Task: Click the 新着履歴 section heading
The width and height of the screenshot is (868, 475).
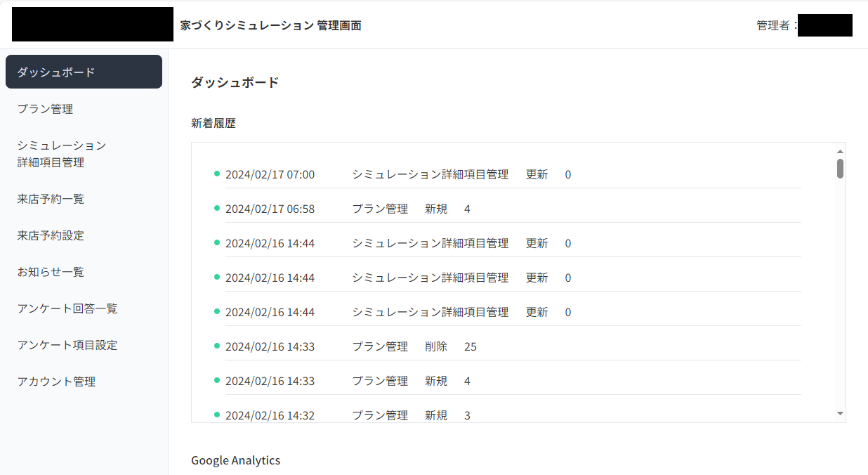Action: coord(213,123)
